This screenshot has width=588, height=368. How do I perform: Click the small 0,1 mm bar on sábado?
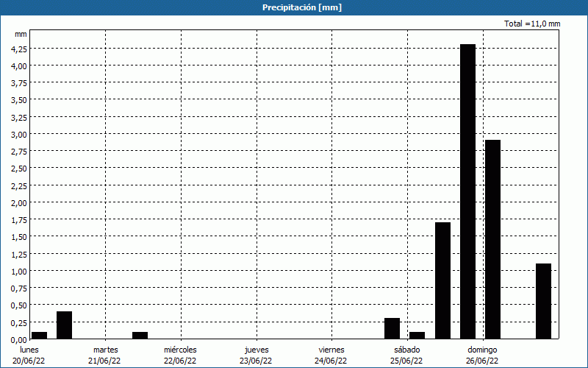tap(417, 336)
